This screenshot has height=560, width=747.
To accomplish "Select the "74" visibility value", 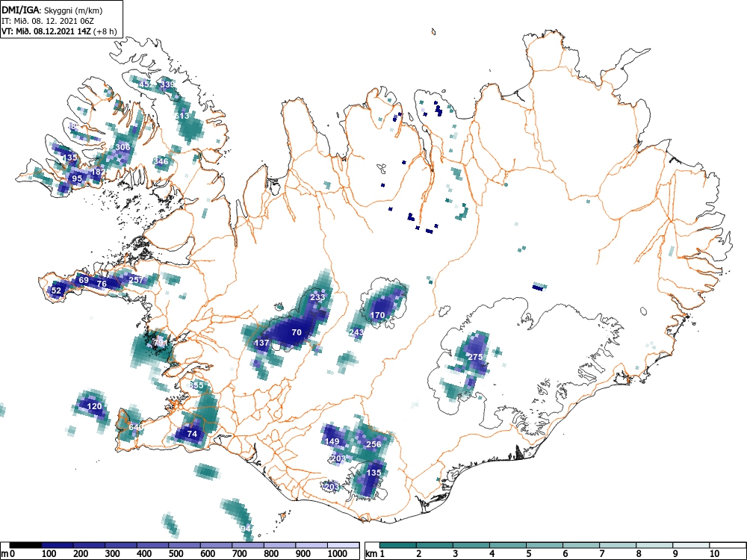I will pyautogui.click(x=192, y=434).
